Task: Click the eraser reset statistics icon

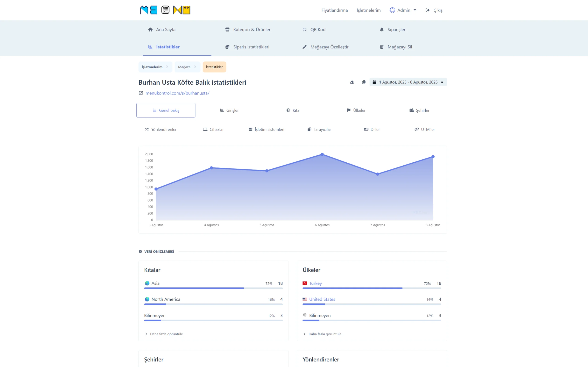Action: 352,82
